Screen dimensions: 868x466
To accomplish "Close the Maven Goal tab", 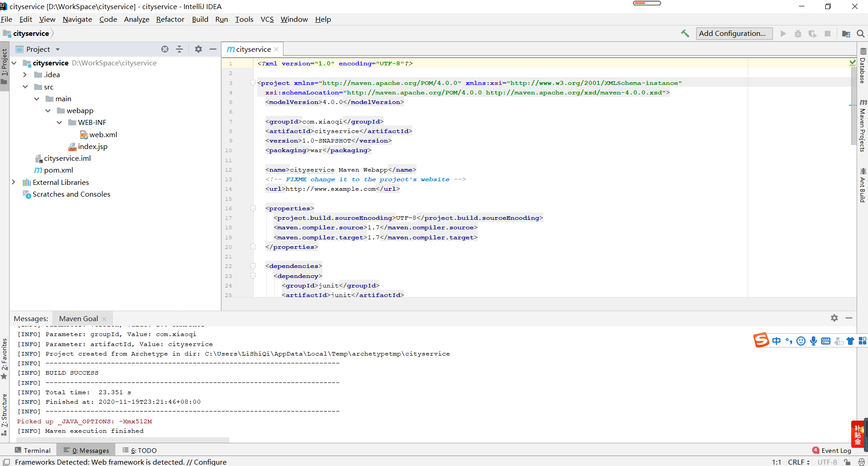I will click(104, 319).
